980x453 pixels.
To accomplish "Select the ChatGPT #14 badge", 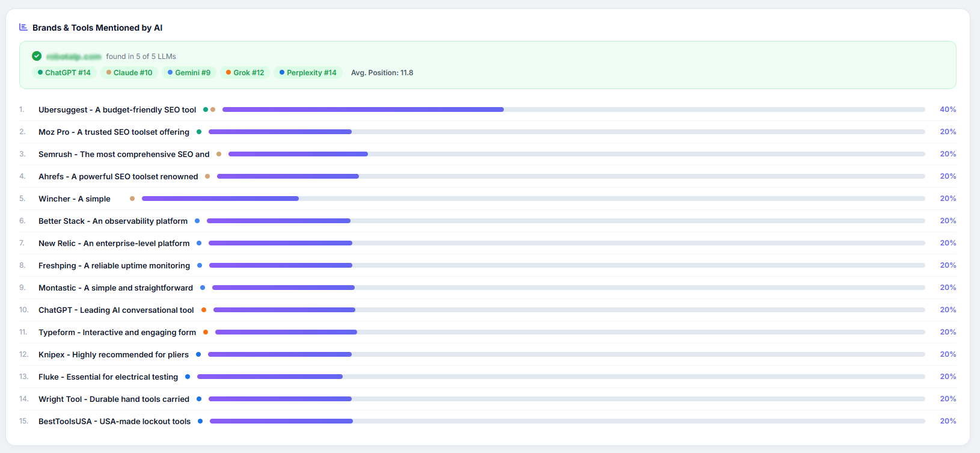I will coord(64,73).
